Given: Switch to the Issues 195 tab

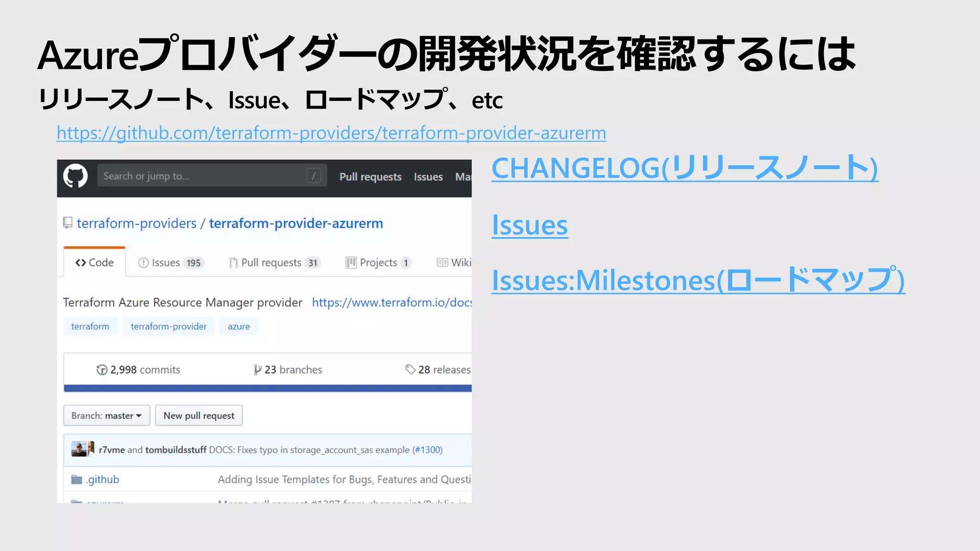Looking at the screenshot, I should coord(171,263).
